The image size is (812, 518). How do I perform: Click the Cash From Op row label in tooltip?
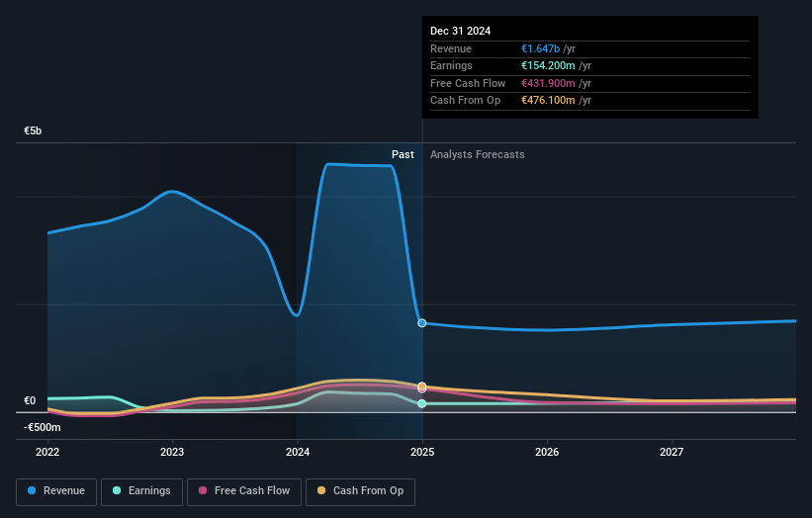pyautogui.click(x=465, y=101)
